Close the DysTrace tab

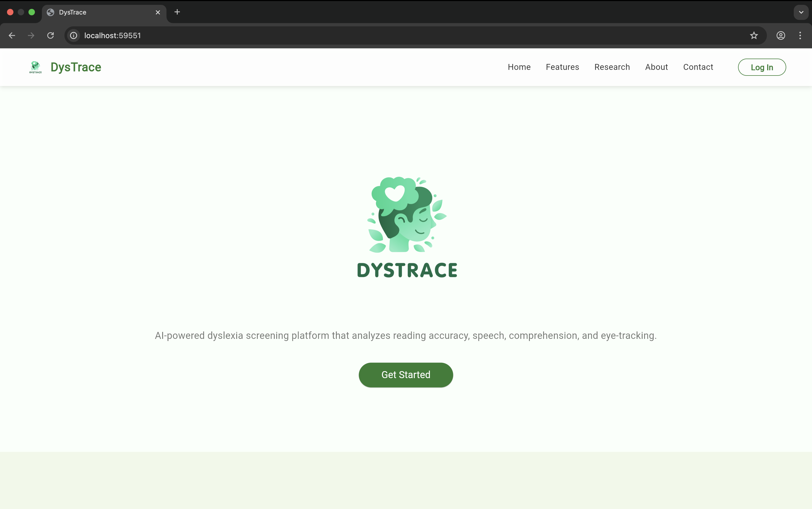point(158,12)
